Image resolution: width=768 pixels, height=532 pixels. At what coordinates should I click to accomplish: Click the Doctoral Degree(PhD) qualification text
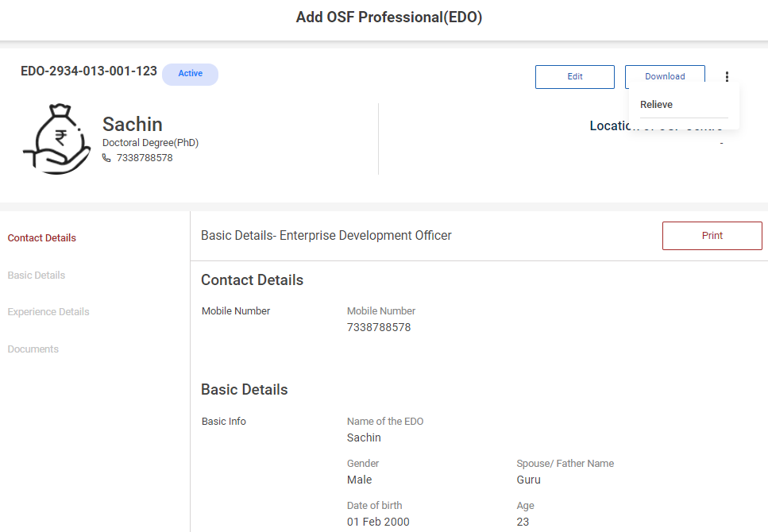point(150,143)
